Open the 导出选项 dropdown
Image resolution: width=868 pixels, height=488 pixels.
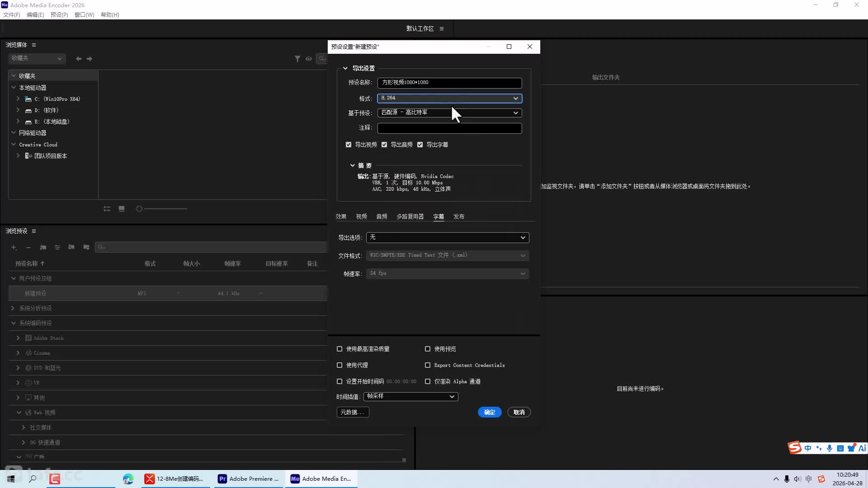tap(448, 238)
